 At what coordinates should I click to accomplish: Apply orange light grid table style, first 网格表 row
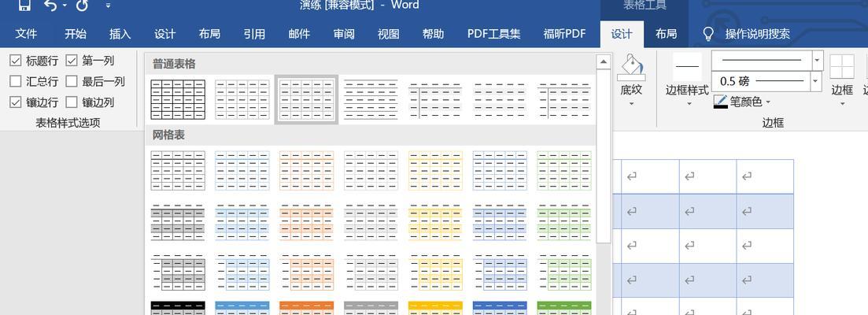pos(306,171)
